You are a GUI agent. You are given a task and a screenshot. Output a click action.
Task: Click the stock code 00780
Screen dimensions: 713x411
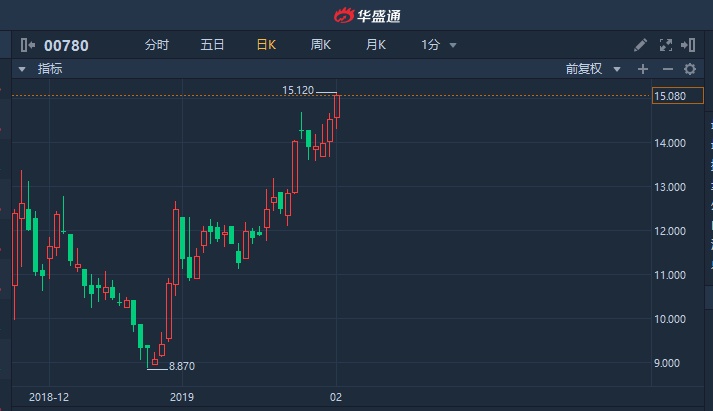(x=68, y=45)
